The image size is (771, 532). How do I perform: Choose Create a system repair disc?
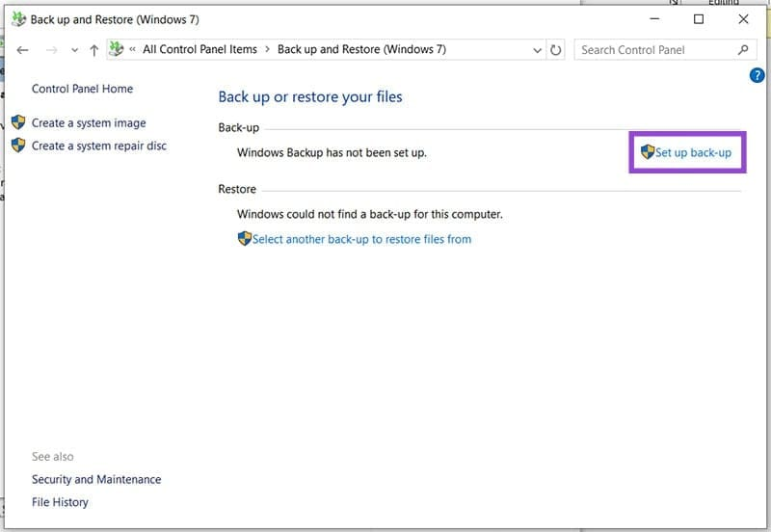click(x=98, y=146)
